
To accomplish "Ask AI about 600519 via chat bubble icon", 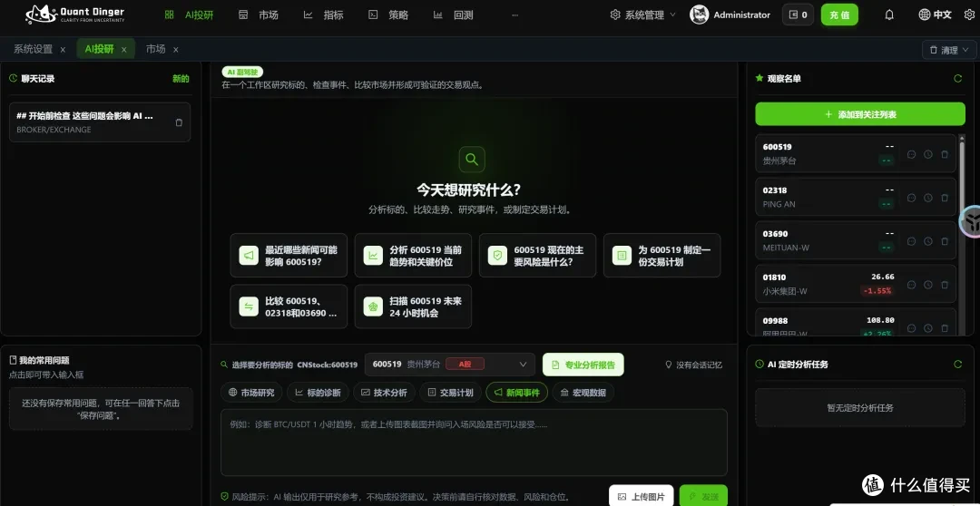I will [x=911, y=153].
